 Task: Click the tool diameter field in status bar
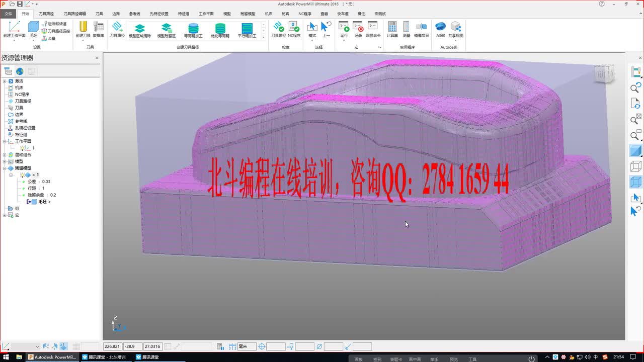point(333,346)
